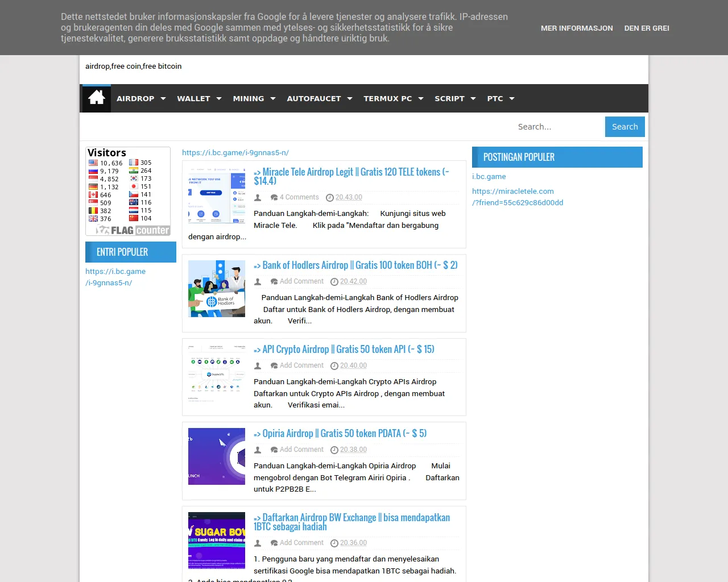Expand the AUTOFAUCET dropdown arrow
The height and width of the screenshot is (582, 728).
[x=350, y=99]
